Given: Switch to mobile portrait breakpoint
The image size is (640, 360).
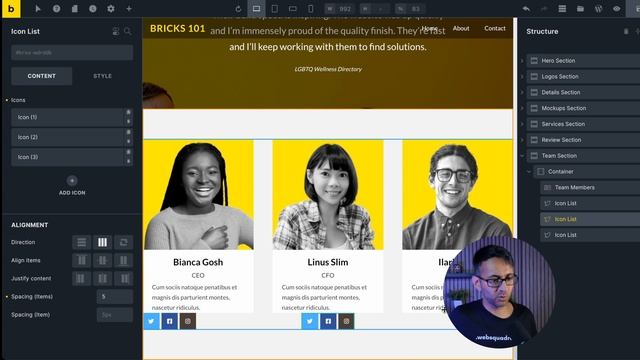Looking at the screenshot, I should pyautogui.click(x=311, y=9).
